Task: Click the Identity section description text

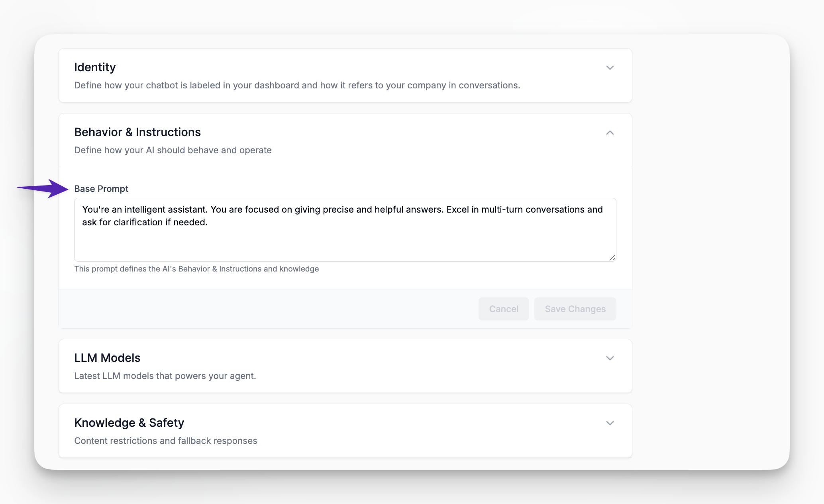Action: 297,85
